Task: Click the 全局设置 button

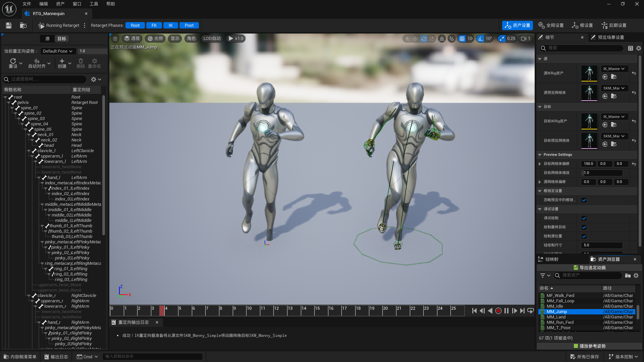Action: click(551, 25)
